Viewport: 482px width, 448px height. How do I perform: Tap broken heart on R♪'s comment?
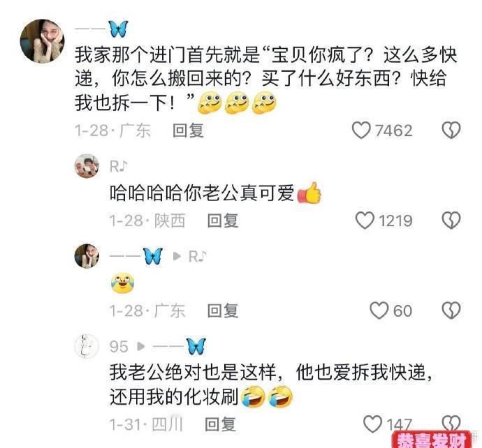pos(451,221)
